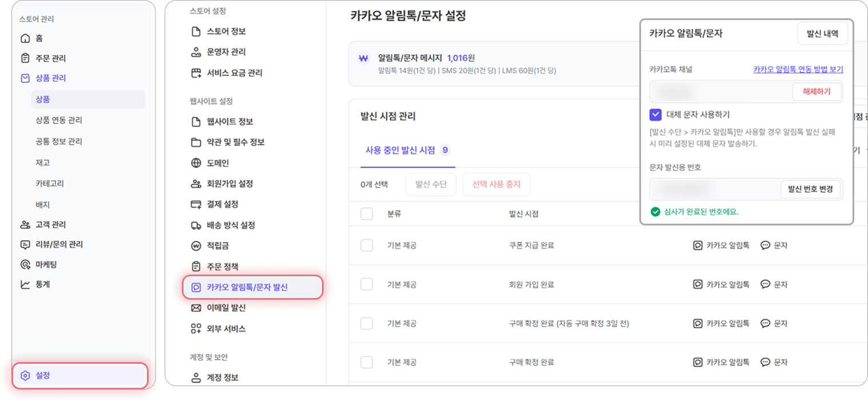
Task: Click 문자 bubble icon in 쿠폰 지급 완료 row
Action: (x=766, y=245)
